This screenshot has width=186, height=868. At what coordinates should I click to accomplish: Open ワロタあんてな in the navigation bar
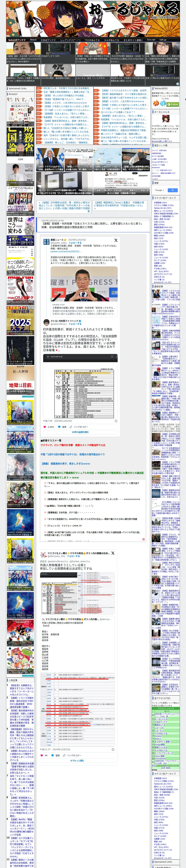(x=92, y=40)
